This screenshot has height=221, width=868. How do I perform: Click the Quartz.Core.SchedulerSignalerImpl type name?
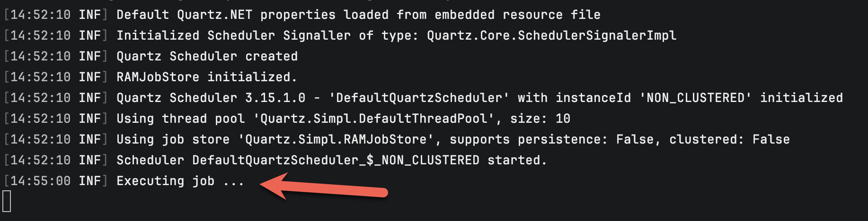(x=551, y=35)
